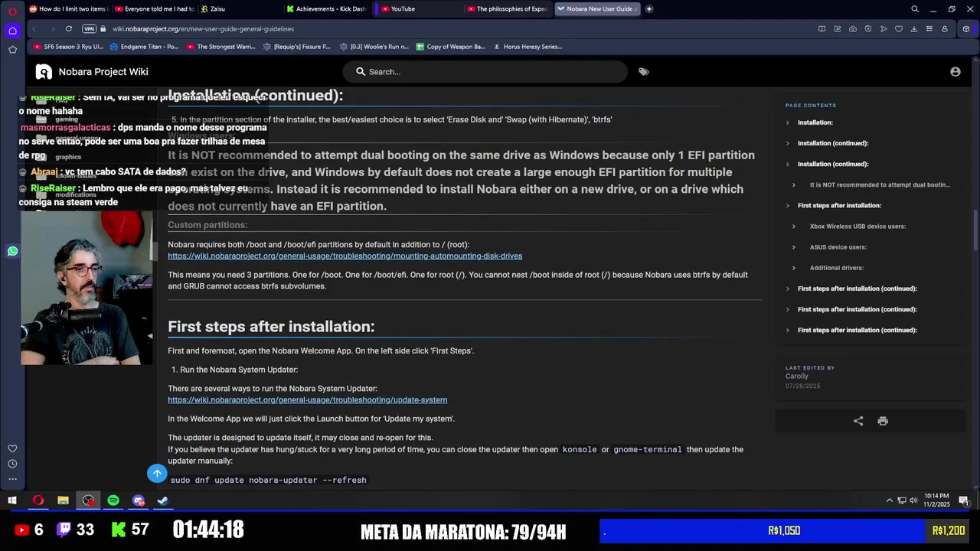Expand the first 'Installation:' contents entry

point(815,122)
